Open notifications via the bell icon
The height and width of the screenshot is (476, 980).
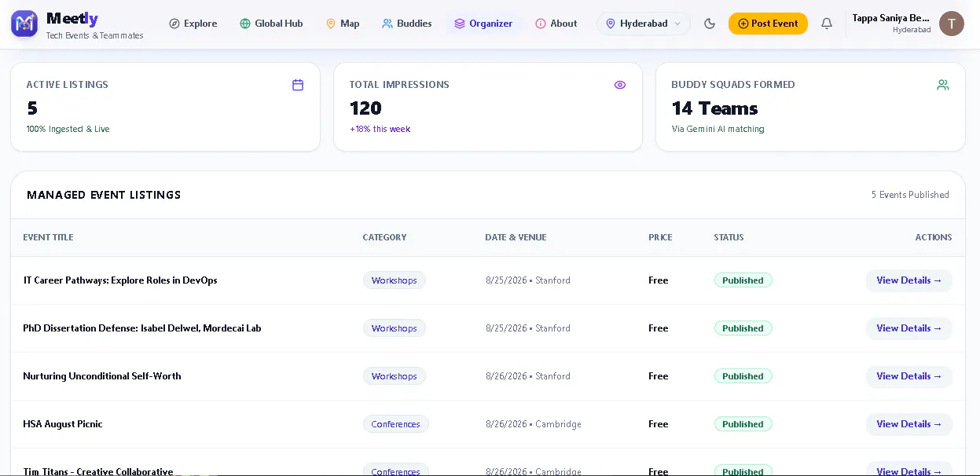click(x=827, y=24)
